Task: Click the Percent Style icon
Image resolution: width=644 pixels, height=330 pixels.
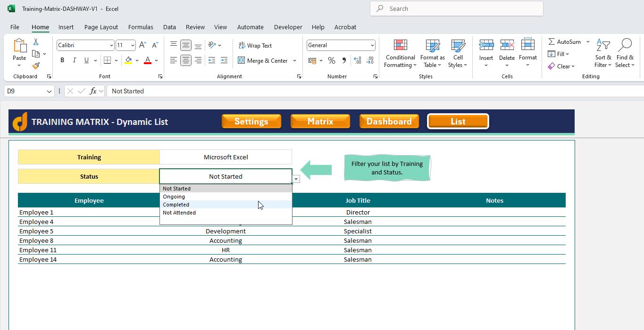Action: tap(332, 60)
